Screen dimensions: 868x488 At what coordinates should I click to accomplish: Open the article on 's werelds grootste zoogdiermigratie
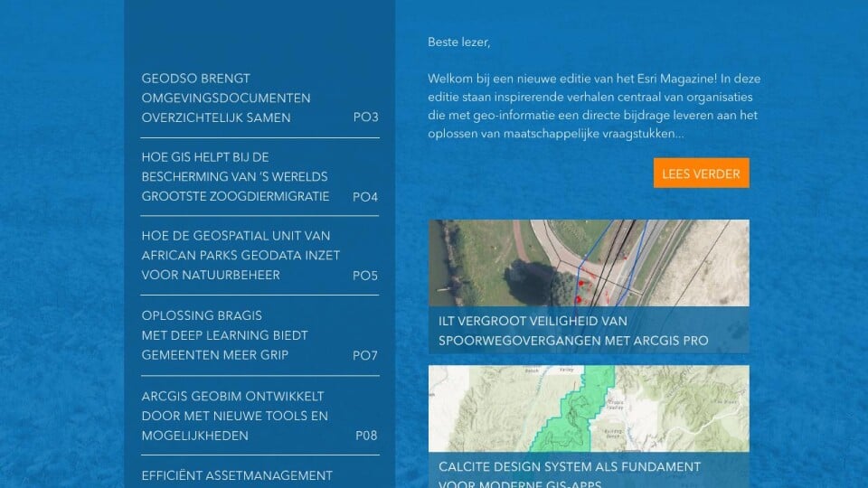(x=235, y=176)
